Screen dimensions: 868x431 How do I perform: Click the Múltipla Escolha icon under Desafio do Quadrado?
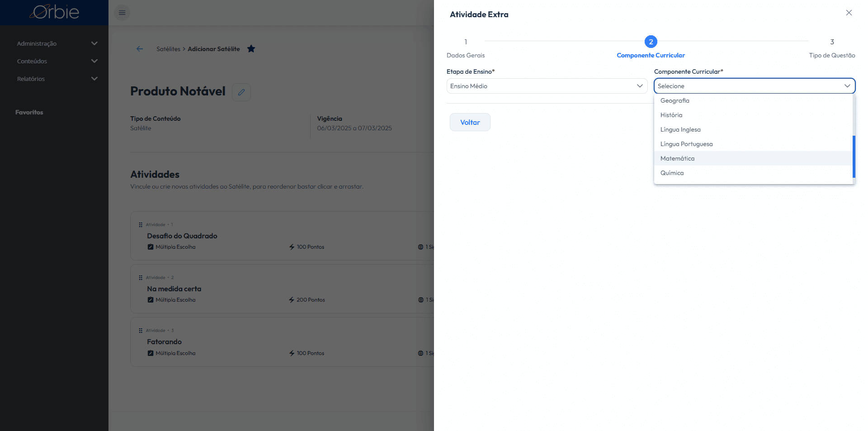click(x=151, y=247)
